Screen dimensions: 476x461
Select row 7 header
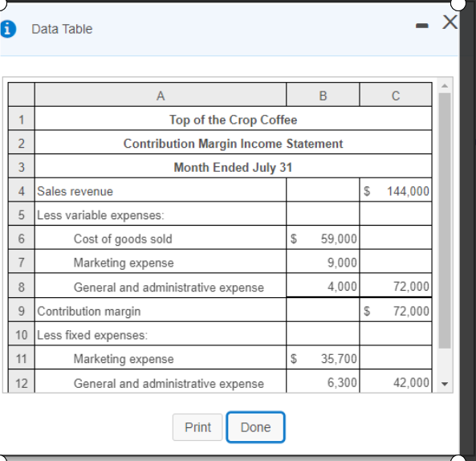(x=21, y=262)
